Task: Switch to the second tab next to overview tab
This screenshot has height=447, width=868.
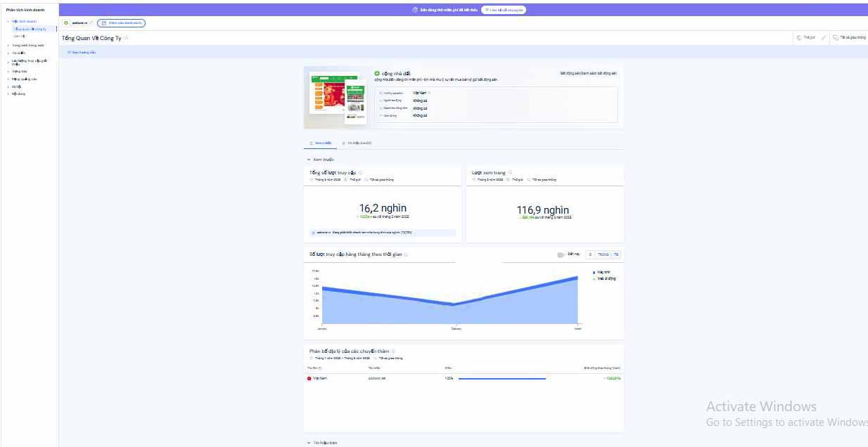Action: tap(357, 143)
